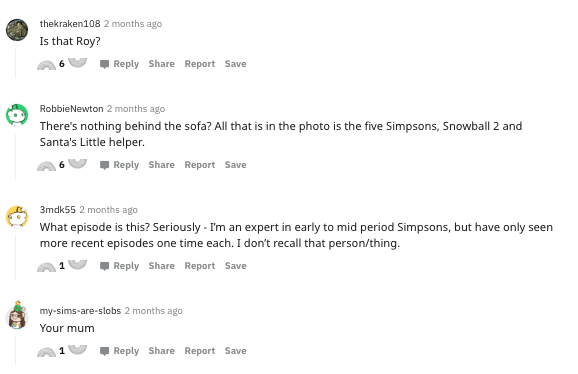Viewport: 578px width, 374px height.
Task: Upvote thekraken108's comment with rainbow icon
Action: (x=46, y=65)
